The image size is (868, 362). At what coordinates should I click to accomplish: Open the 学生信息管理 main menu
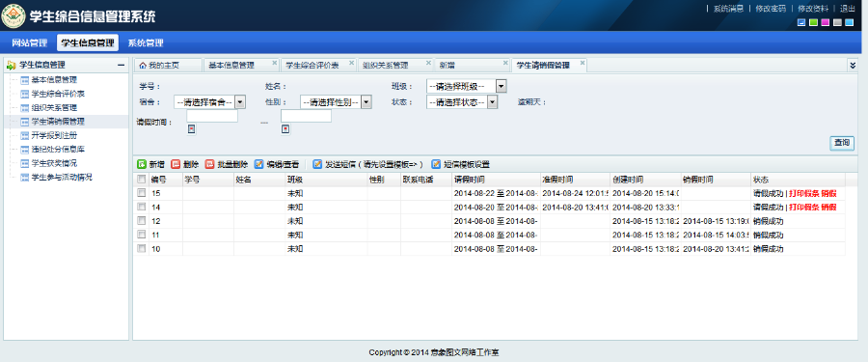tap(88, 42)
